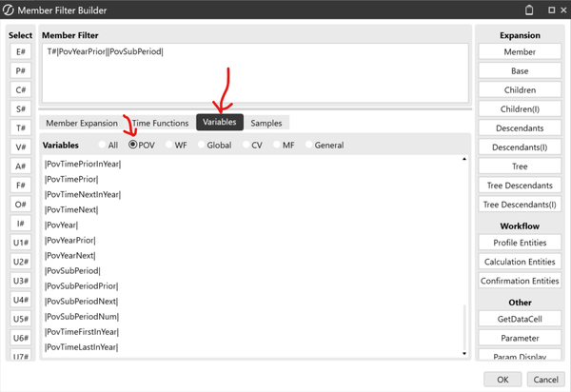Click the Descendants(I) expansion button
Viewport: 571px width, 392px height.
point(520,147)
